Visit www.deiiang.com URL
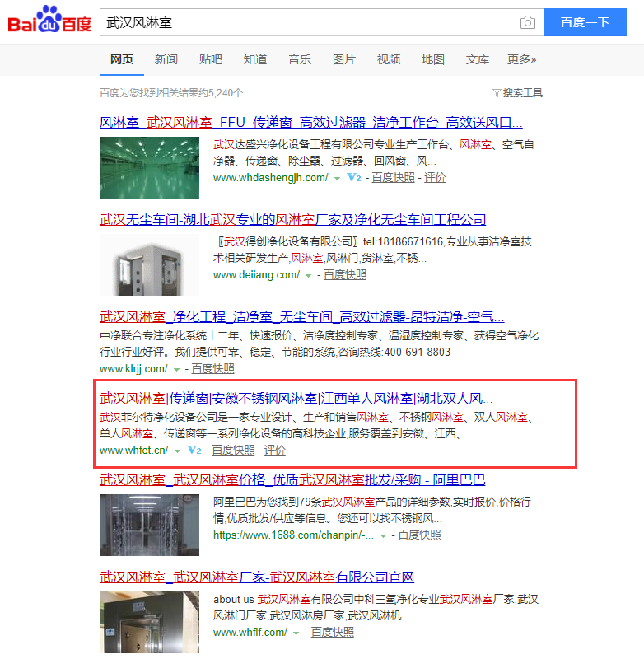The width and height of the screenshot is (644, 659). [256, 275]
